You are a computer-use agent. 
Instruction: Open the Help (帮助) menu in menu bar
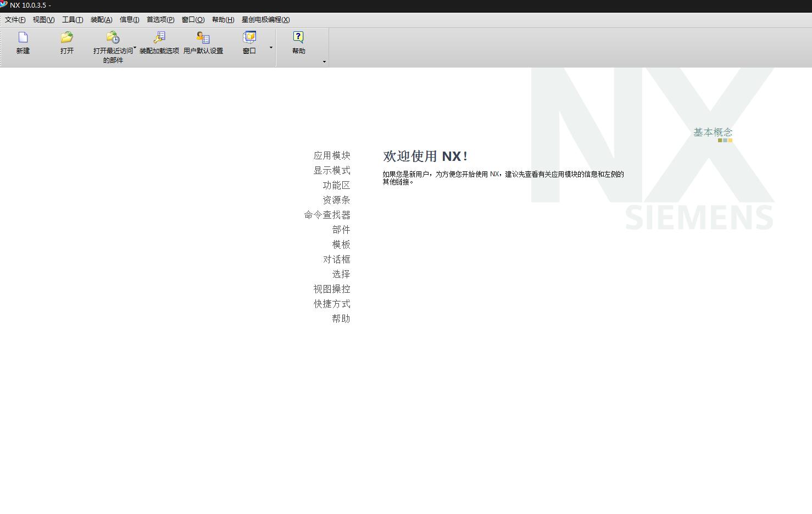point(223,20)
